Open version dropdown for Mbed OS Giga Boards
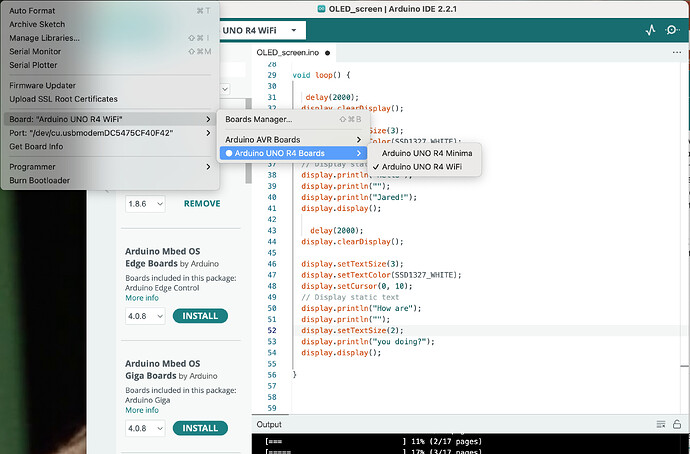Image resolution: width=690 pixels, height=454 pixels. [x=143, y=428]
